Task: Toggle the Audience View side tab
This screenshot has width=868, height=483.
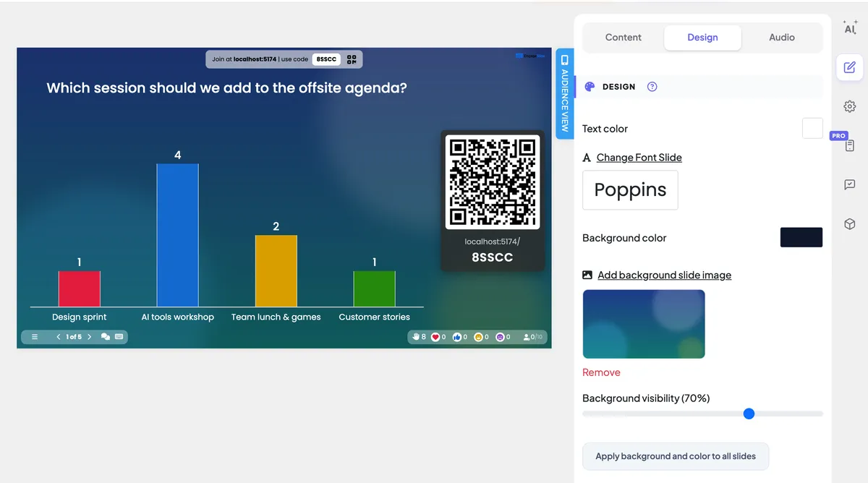Action: (x=564, y=93)
